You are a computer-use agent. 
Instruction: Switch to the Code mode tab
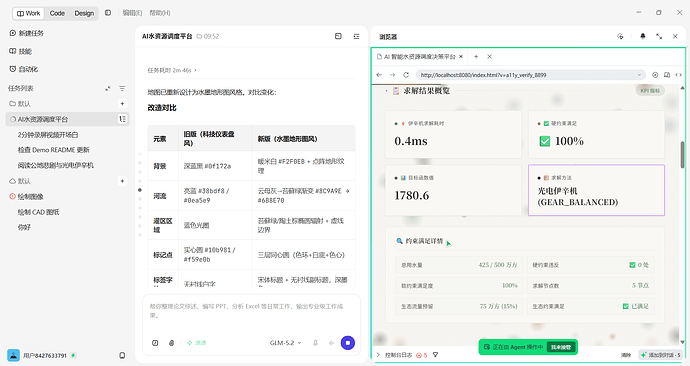coord(57,13)
